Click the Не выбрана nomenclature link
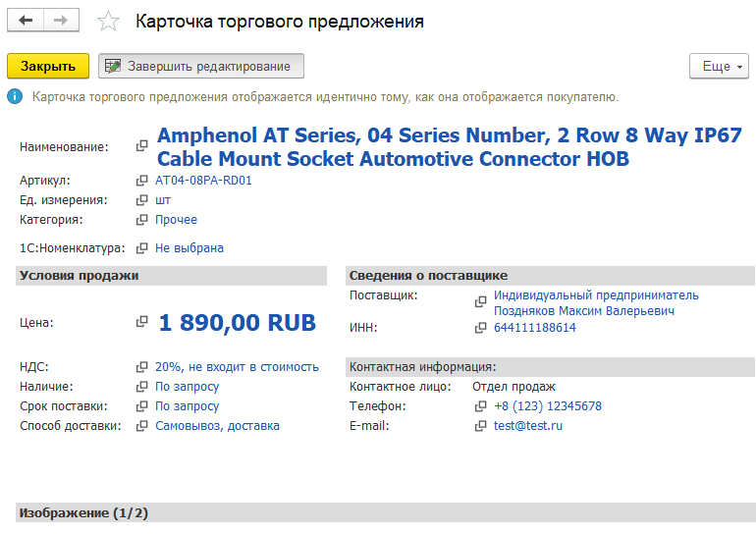Screen dimensions: 756x534 pyautogui.click(x=189, y=248)
